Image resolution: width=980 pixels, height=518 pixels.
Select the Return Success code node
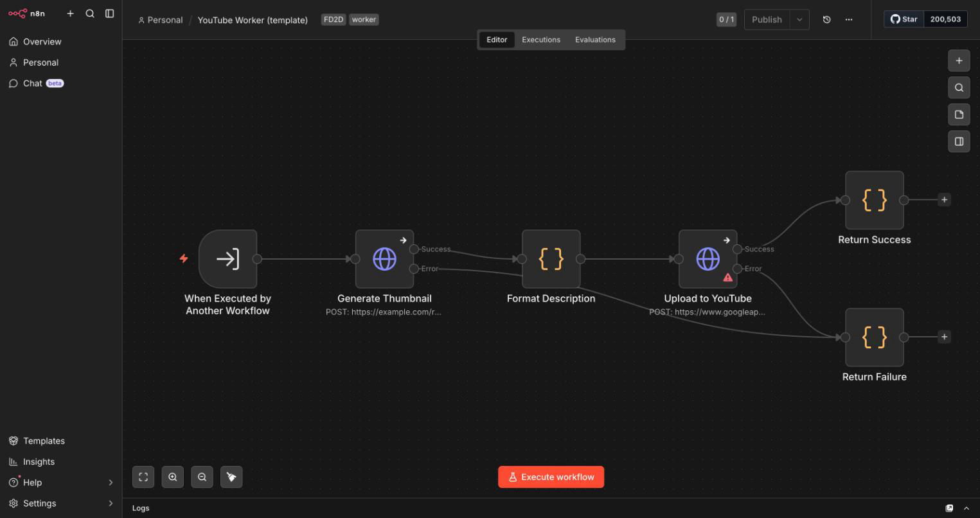(x=874, y=200)
